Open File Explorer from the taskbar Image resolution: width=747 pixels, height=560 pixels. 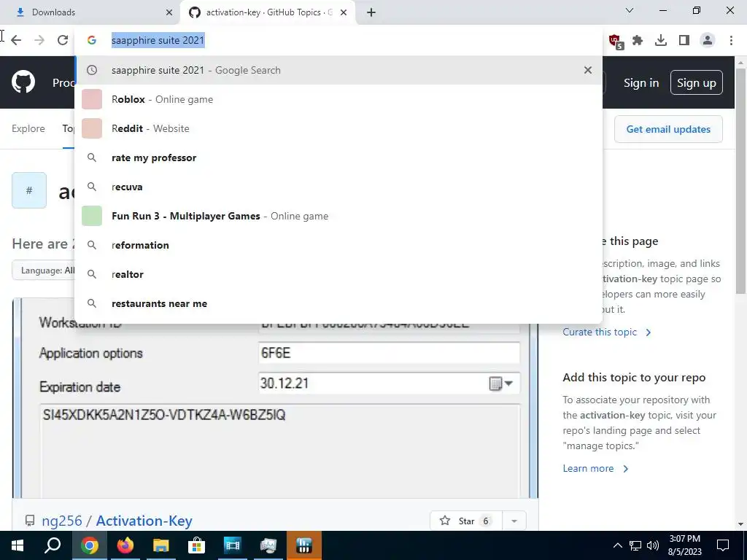(x=161, y=545)
